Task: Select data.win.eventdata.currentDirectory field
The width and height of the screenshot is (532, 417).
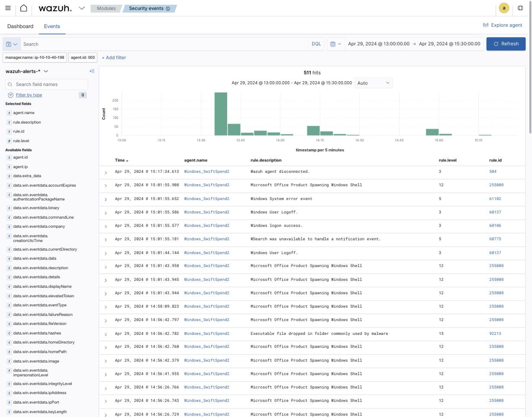Action: pyautogui.click(x=45, y=249)
